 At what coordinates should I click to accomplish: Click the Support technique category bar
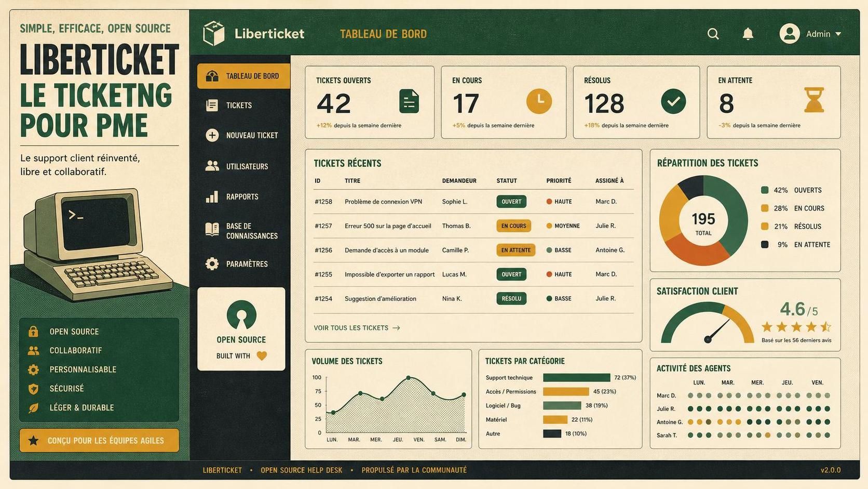click(x=576, y=378)
